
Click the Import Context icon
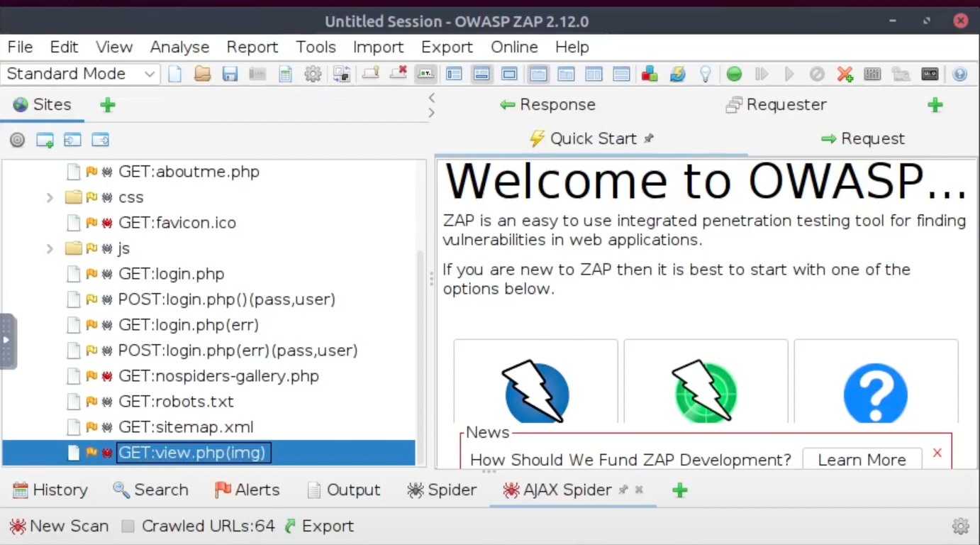pyautogui.click(x=72, y=140)
